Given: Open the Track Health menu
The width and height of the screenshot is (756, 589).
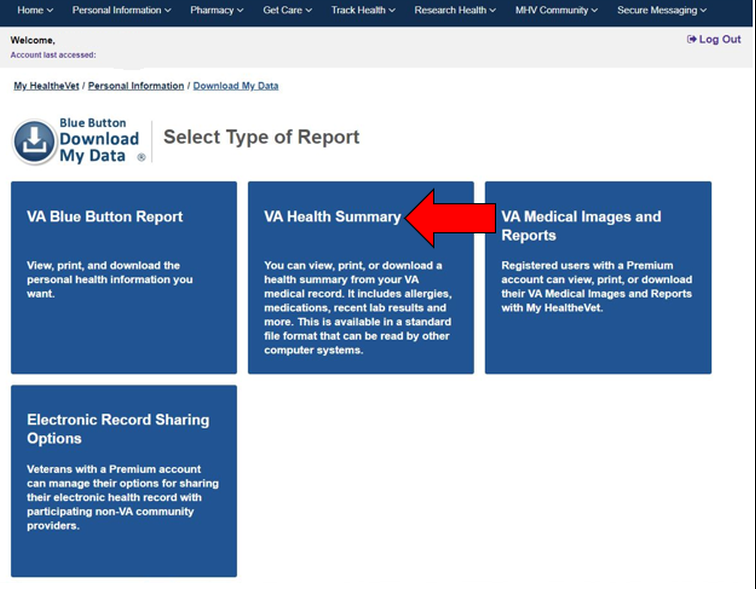Looking at the screenshot, I should tap(363, 10).
